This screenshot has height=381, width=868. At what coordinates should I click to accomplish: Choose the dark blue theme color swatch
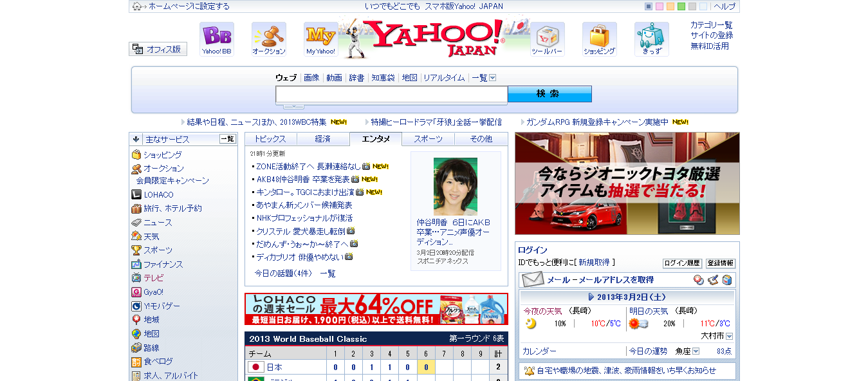tap(649, 6)
